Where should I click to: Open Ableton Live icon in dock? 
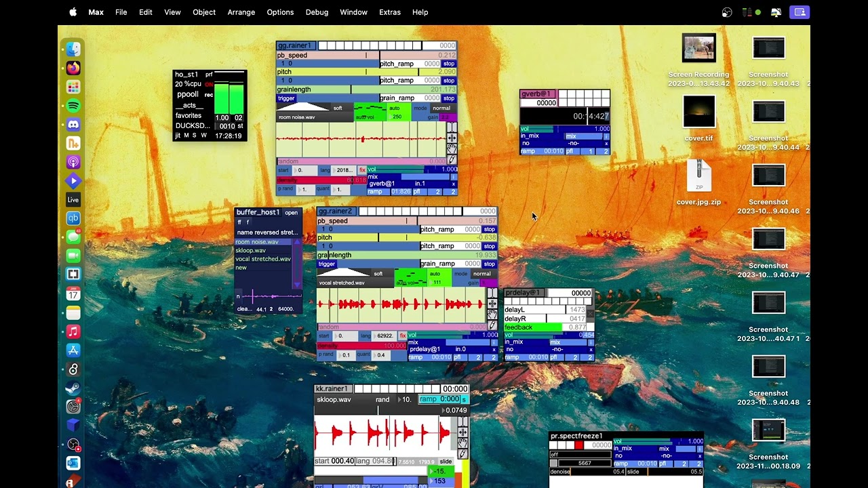pyautogui.click(x=73, y=199)
